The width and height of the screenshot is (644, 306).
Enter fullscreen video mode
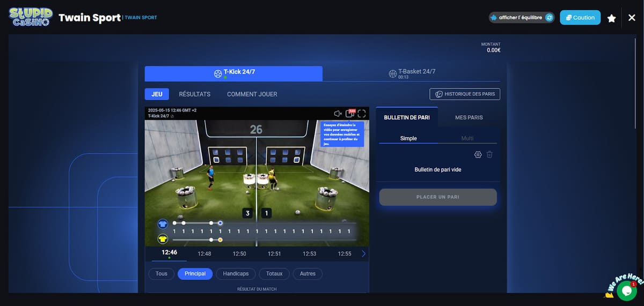[362, 113]
